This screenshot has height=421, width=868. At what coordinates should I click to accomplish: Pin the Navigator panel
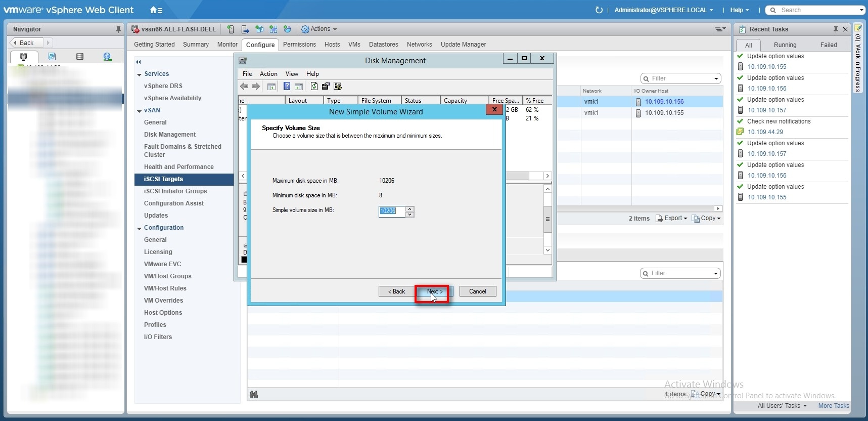point(118,29)
